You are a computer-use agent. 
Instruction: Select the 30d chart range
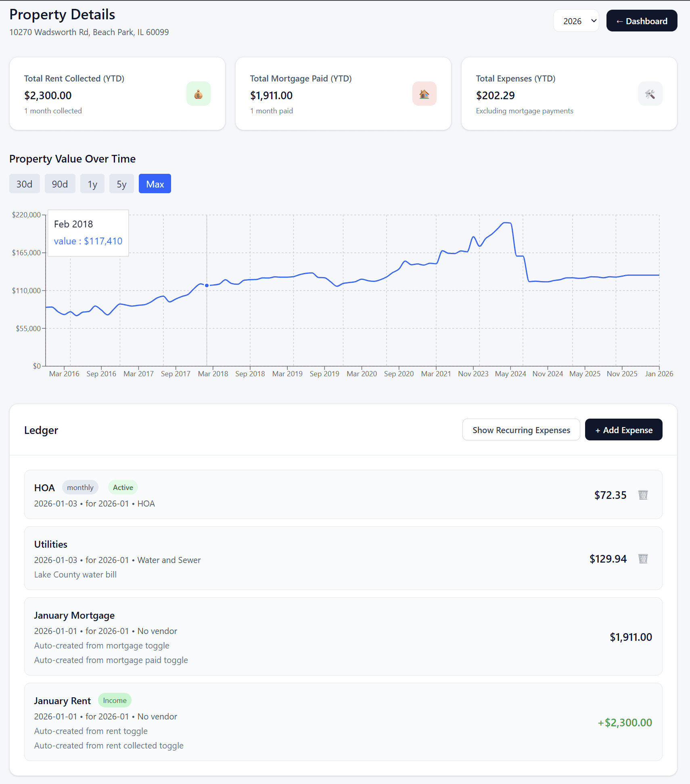24,183
